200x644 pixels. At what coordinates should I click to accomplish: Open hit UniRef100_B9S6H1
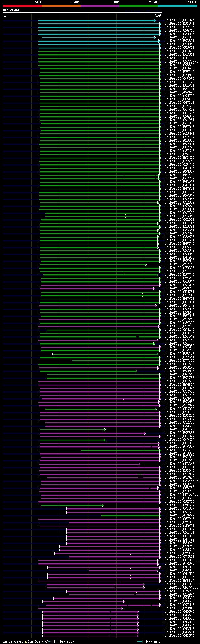coord(179,24)
